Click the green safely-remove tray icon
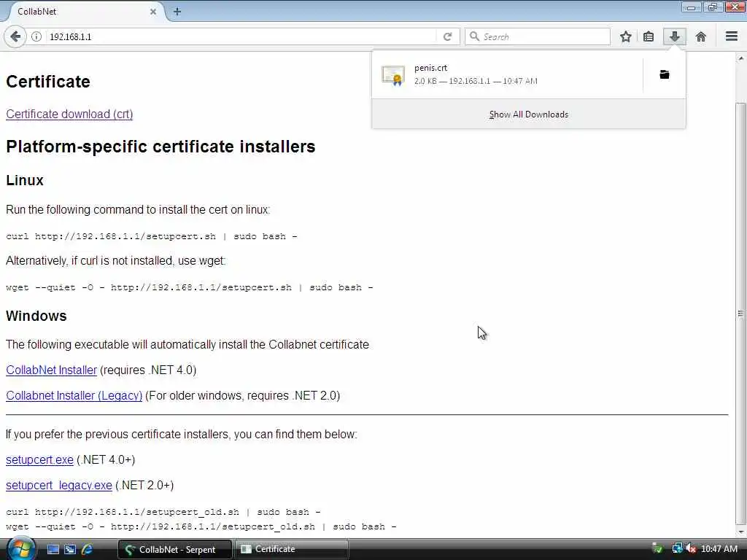The height and width of the screenshot is (560, 747). click(657, 548)
